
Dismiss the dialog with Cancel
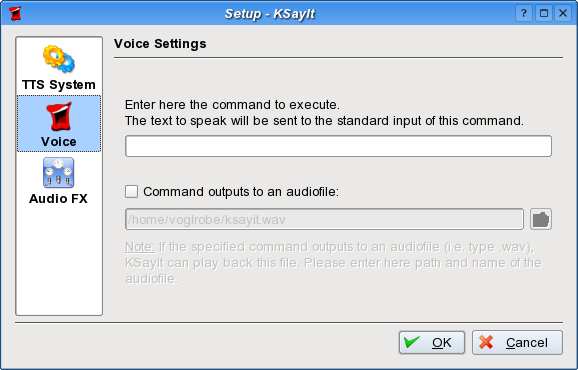coord(517,343)
